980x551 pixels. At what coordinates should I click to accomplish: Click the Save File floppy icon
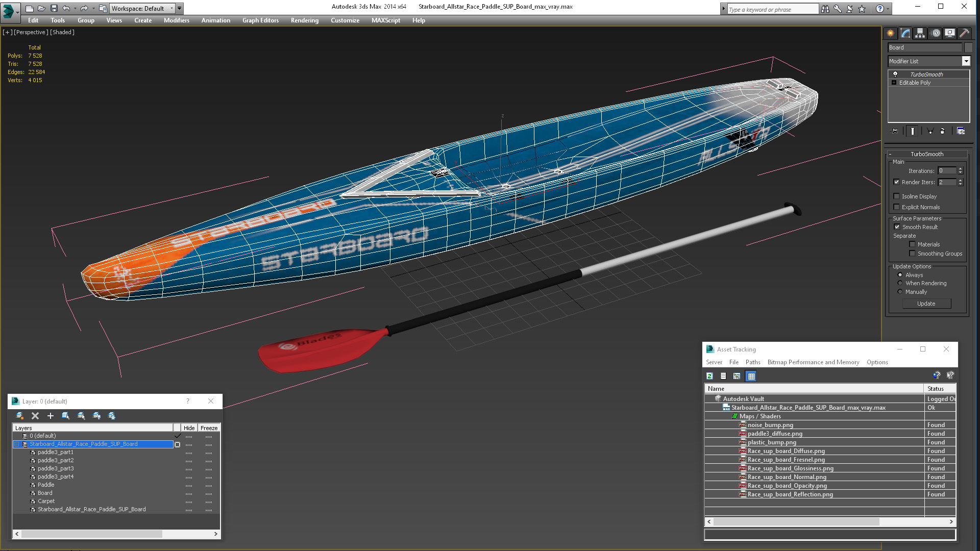pos(54,8)
